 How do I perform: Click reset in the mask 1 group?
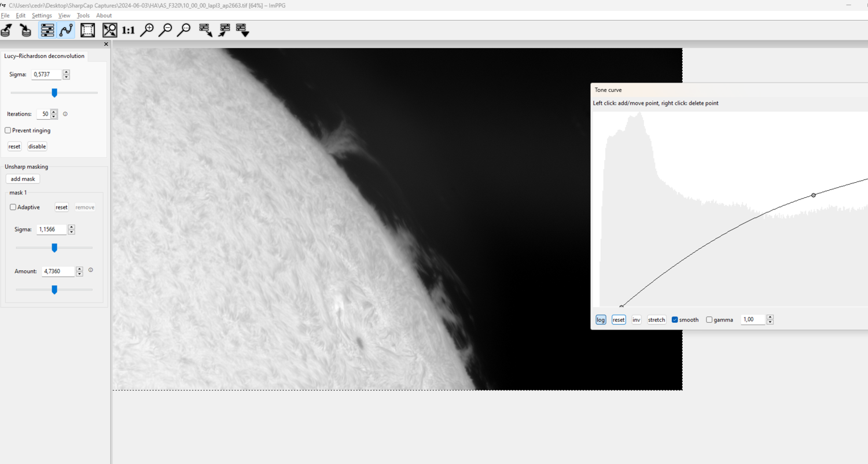tap(62, 207)
